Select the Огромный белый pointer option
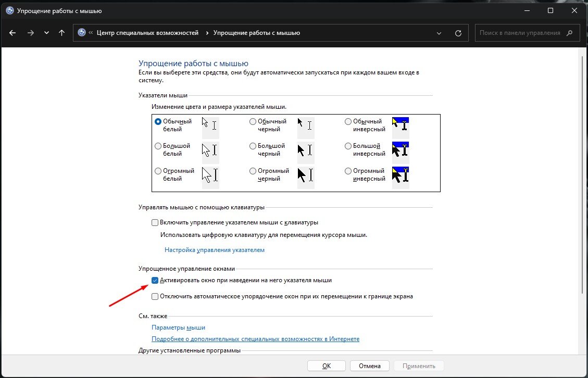 click(x=158, y=171)
